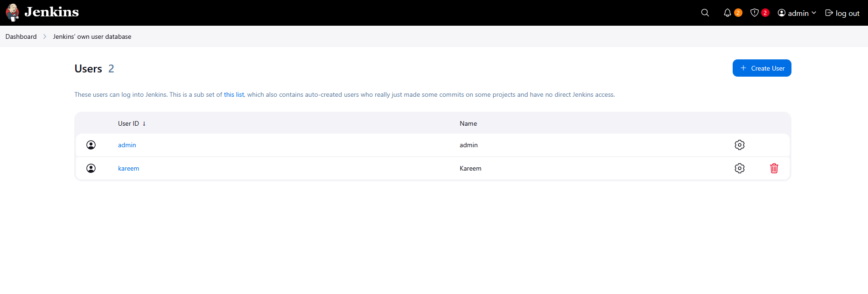Image resolution: width=868 pixels, height=294 pixels.
Task: Click Jenkins' own user database breadcrumb
Action: pyautogui.click(x=92, y=36)
